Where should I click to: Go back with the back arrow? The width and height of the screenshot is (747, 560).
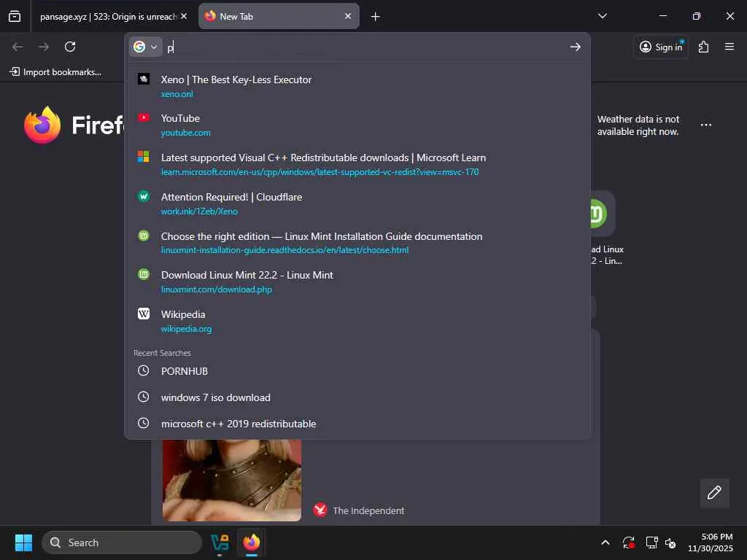(x=18, y=47)
